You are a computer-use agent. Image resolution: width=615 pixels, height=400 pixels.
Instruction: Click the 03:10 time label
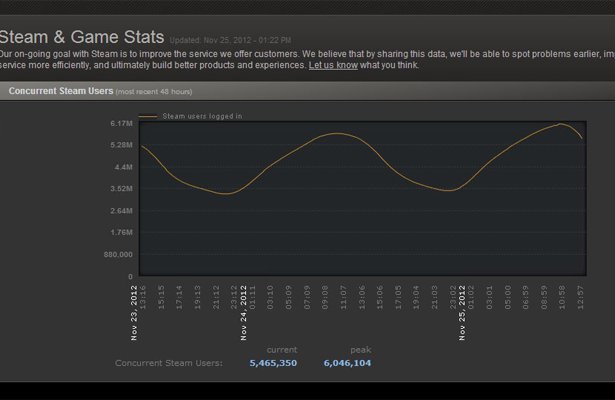(270, 297)
